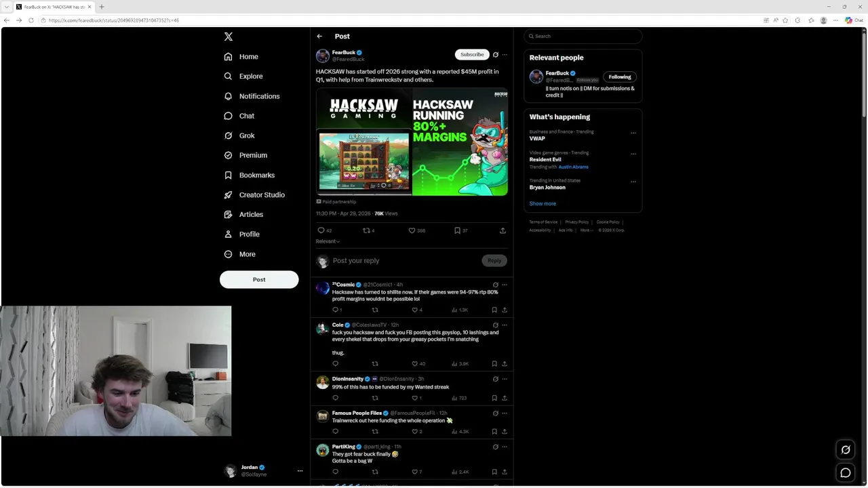Click the Grok icon next to Subscribe
868x488 pixels.
tap(496, 55)
